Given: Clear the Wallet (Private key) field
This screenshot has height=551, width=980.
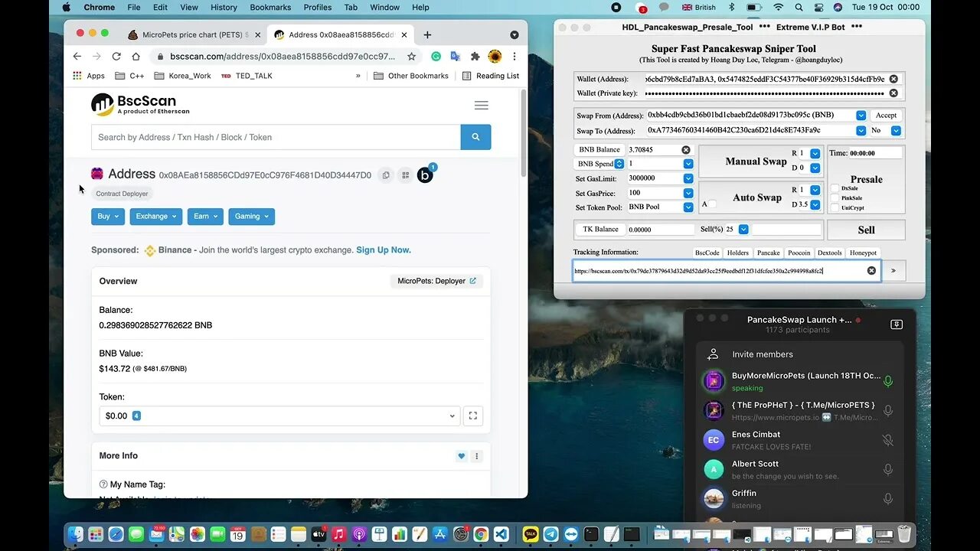Looking at the screenshot, I should click(893, 93).
